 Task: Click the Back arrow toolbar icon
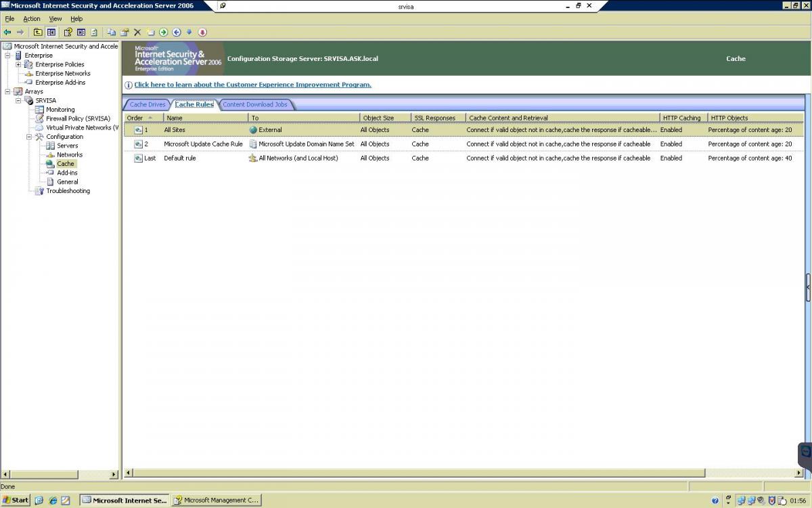(x=7, y=32)
